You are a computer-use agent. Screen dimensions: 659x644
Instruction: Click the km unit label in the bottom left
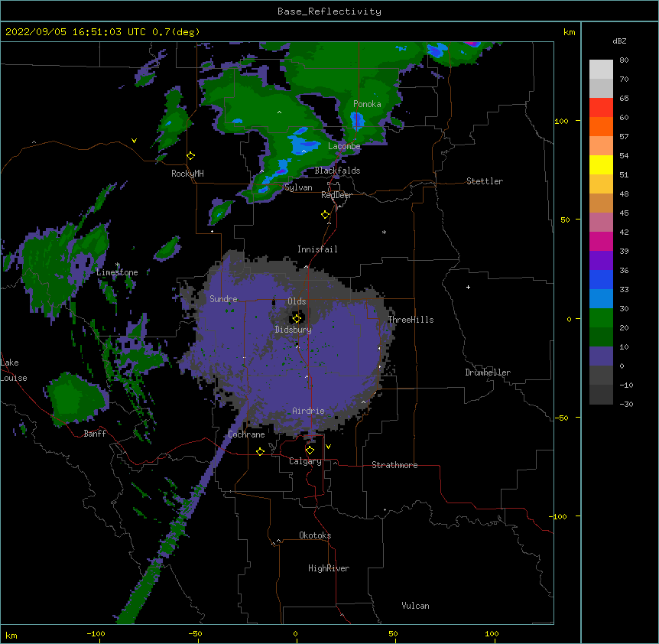tap(11, 636)
